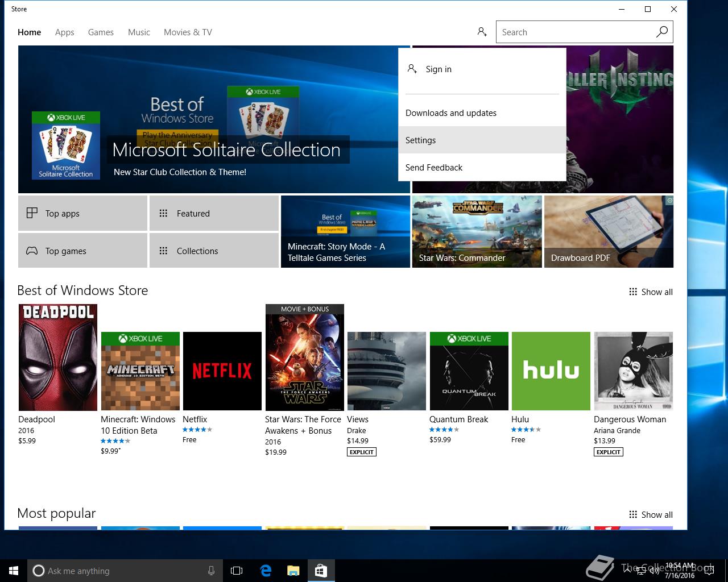Click the Cortana circle icon

pos(39,571)
